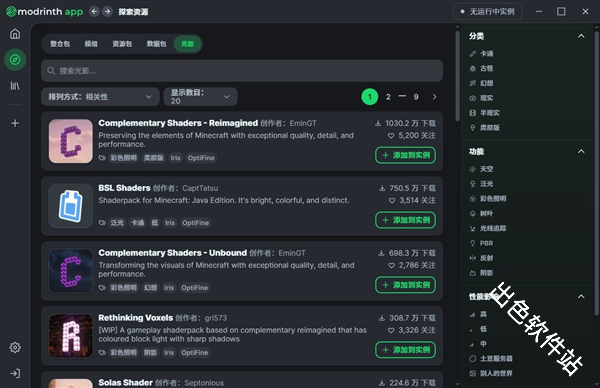The height and width of the screenshot is (388, 600).
Task: Open the Library icon in the sidebar
Action: tap(15, 86)
